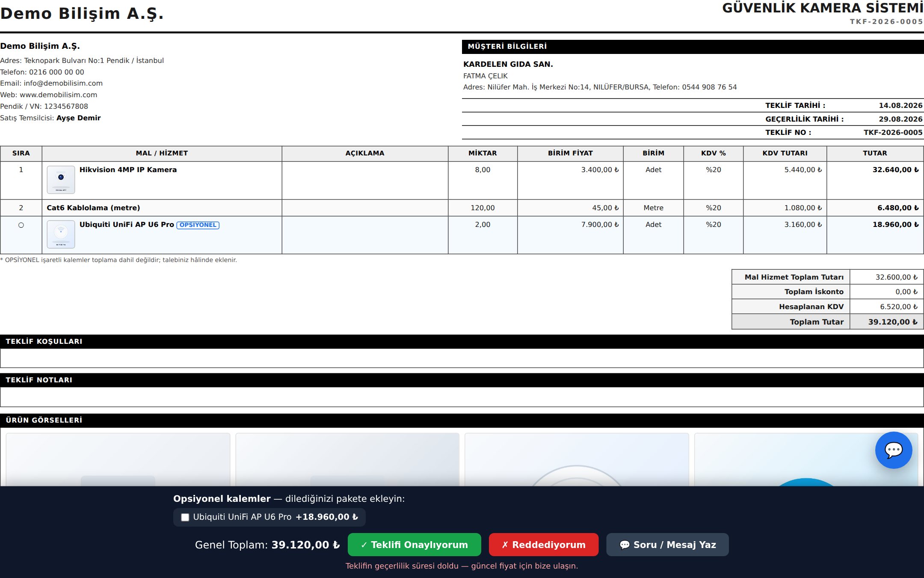
Task: Click the Hikvision 4MP IP Kamera thumbnail
Action: click(61, 180)
